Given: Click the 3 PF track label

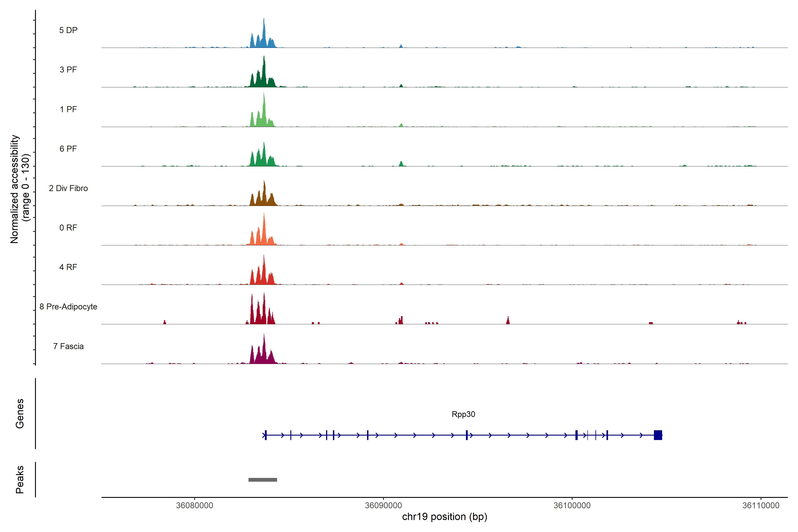Looking at the screenshot, I should 68,70.
